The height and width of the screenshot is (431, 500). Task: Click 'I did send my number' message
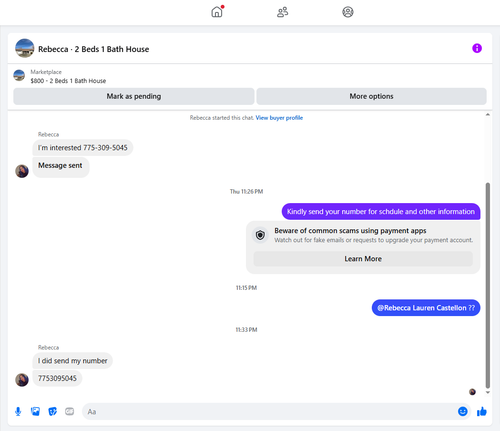tap(73, 361)
